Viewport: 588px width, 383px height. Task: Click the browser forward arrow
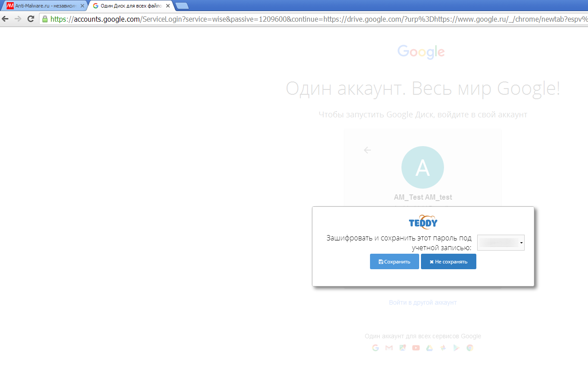tap(18, 19)
